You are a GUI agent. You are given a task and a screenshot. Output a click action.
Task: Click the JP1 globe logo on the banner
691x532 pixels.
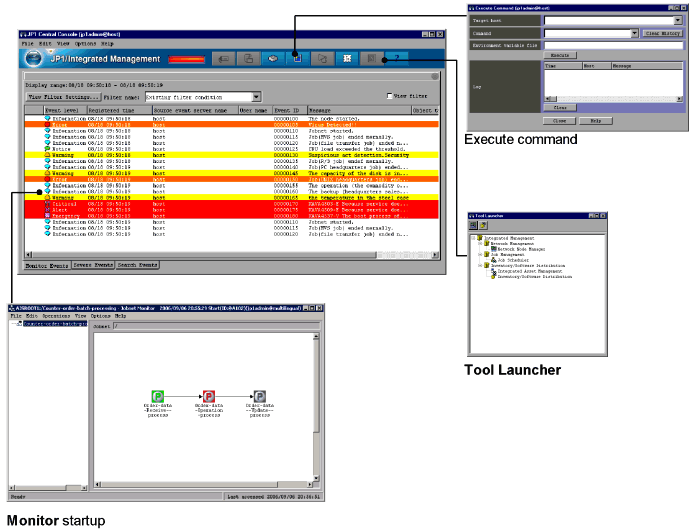click(x=33, y=59)
